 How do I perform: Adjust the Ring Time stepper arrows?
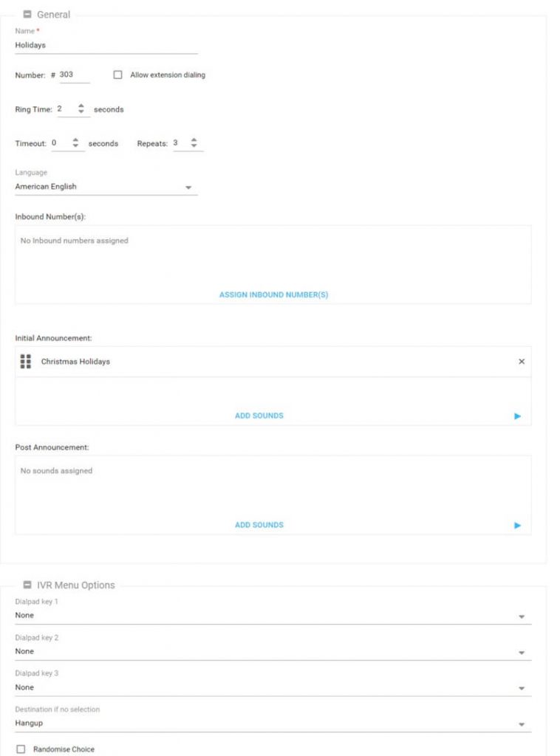tap(81, 109)
